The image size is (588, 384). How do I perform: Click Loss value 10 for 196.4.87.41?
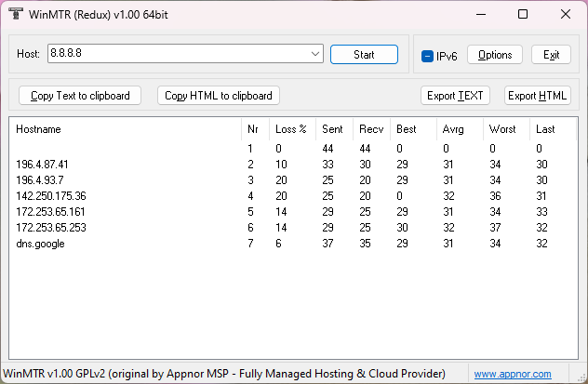coord(281,165)
